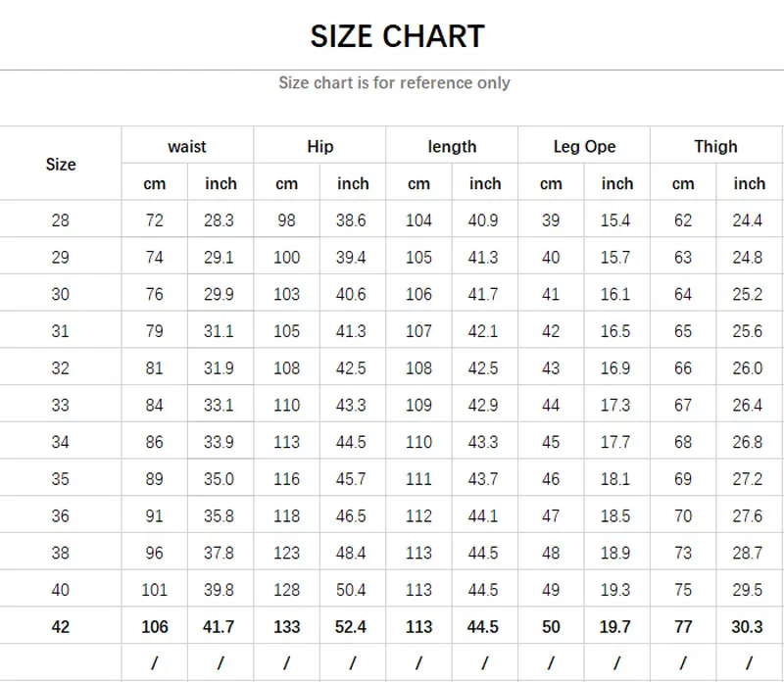Screen dimensions: 784x682
Task: Click the waist cm sub-header
Action: [x=154, y=183]
